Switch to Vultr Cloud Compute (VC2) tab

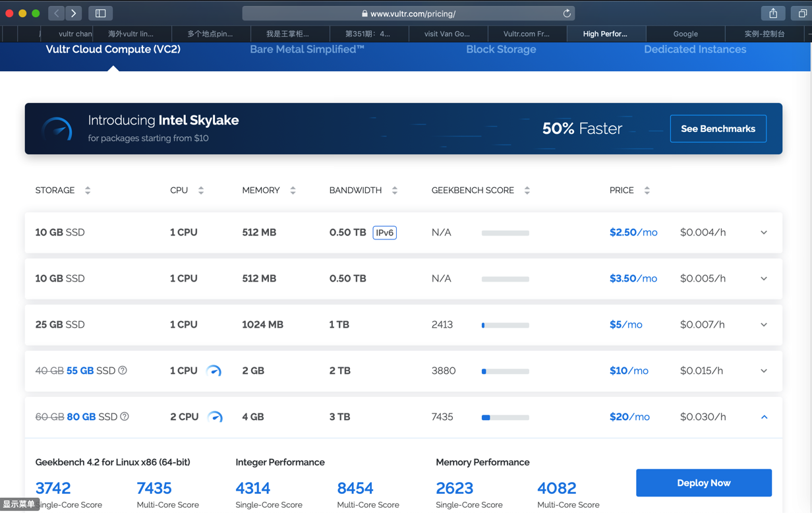tap(113, 49)
